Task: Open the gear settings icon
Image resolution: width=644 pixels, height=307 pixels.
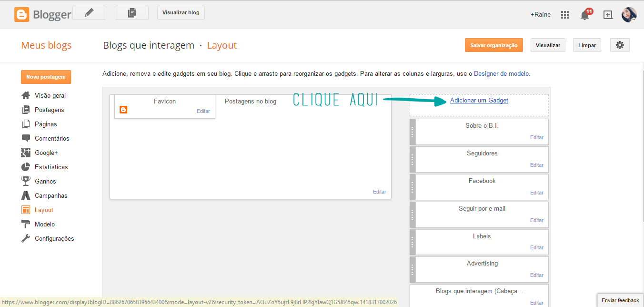Action: [620, 45]
